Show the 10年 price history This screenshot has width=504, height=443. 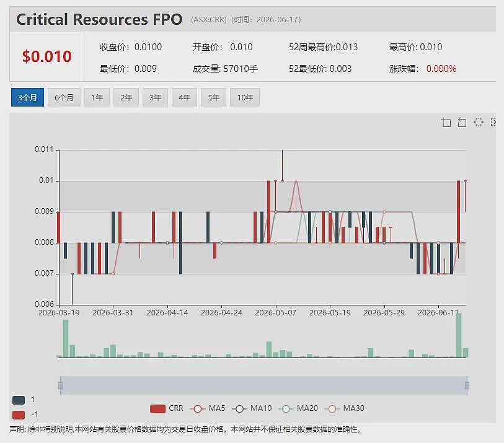pyautogui.click(x=245, y=97)
